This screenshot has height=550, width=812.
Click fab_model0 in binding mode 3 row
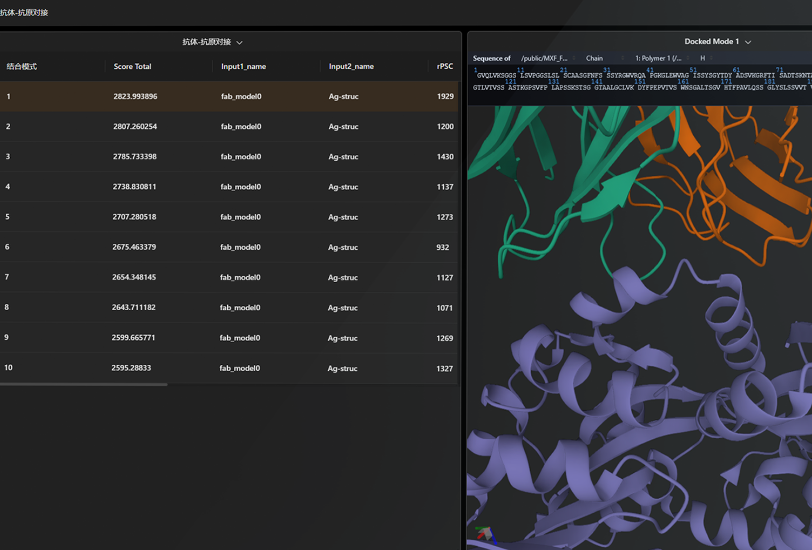tap(241, 156)
